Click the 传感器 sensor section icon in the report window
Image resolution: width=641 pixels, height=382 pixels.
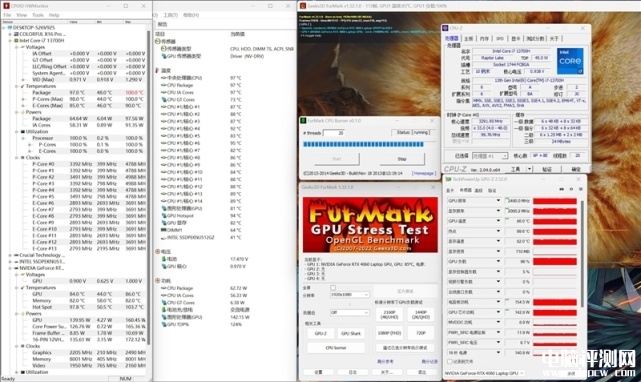158,41
